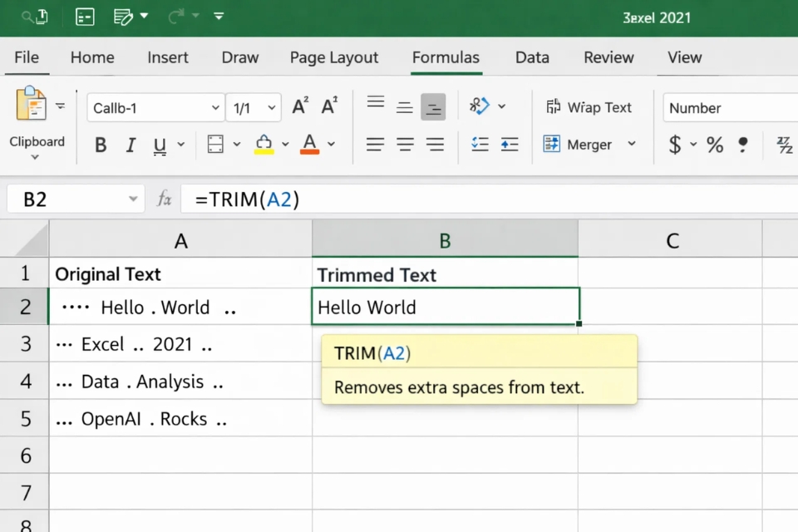
Task: Open the Formulas ribbon tab
Action: [x=446, y=57]
